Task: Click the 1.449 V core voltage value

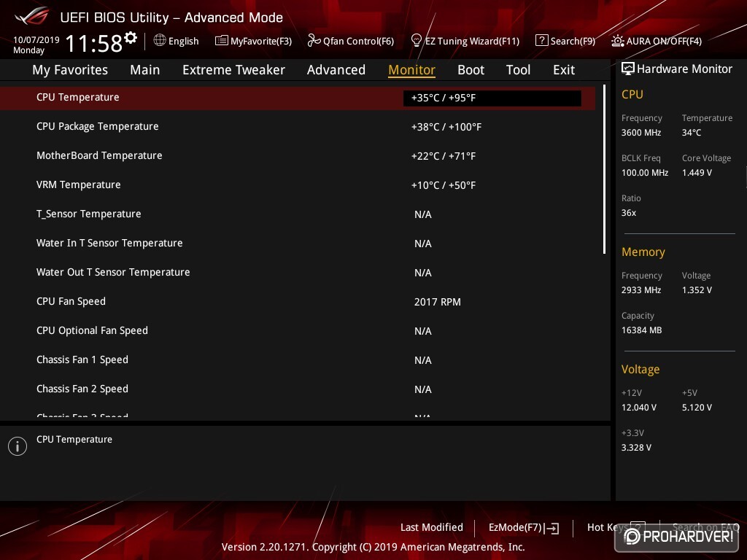Action: tap(697, 173)
